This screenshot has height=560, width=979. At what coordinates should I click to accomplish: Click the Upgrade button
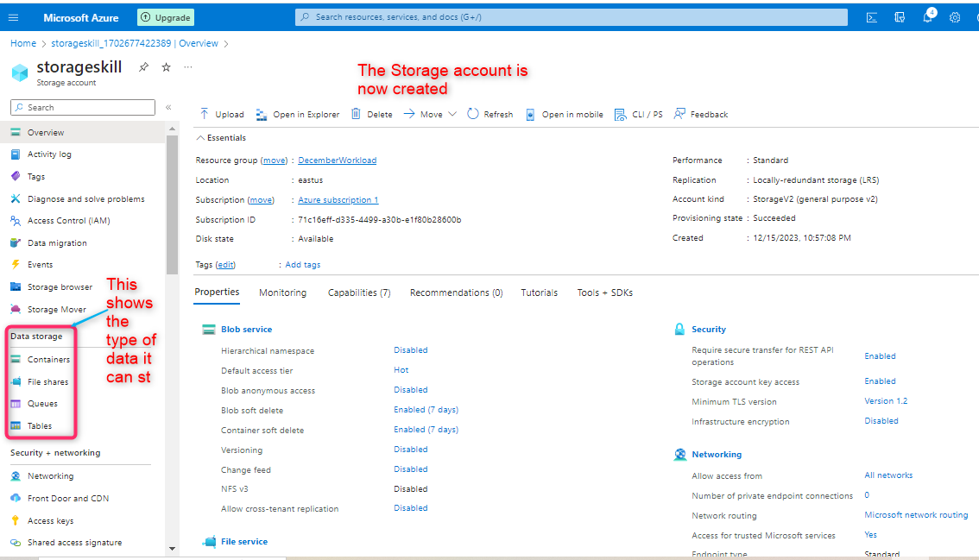click(x=166, y=17)
